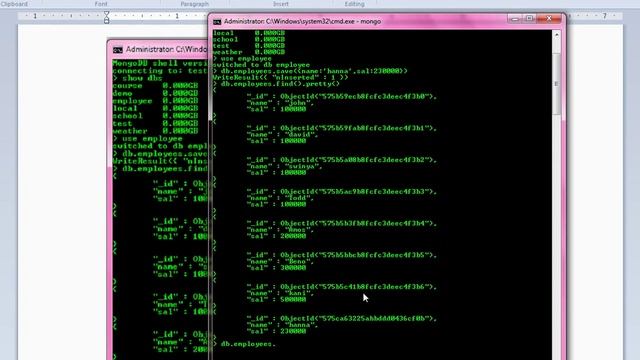Click the ObjectId line above name hanna
The width and height of the screenshot is (640, 360).
click(342, 318)
